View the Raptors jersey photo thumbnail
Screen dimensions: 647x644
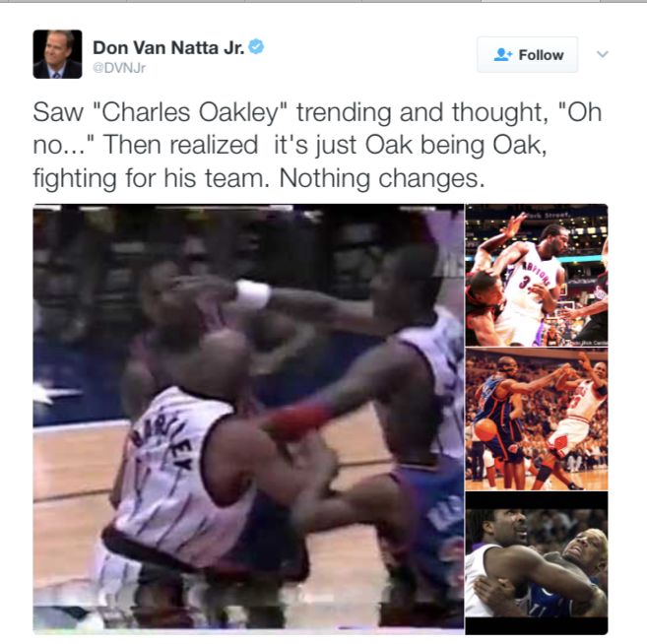pos(537,275)
